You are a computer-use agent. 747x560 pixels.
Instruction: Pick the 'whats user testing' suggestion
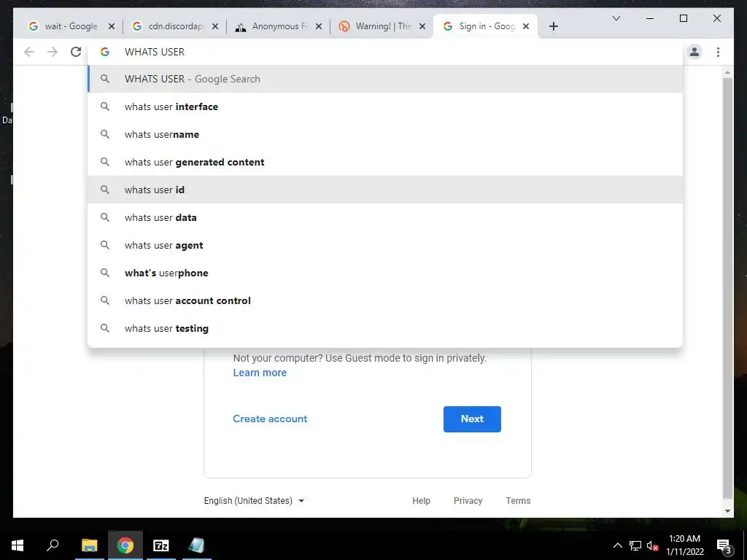click(385, 328)
